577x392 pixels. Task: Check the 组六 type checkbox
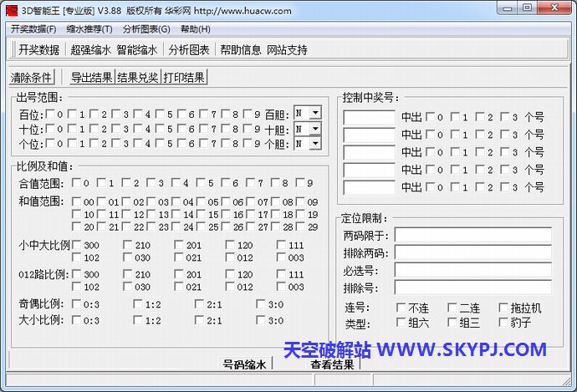401,323
